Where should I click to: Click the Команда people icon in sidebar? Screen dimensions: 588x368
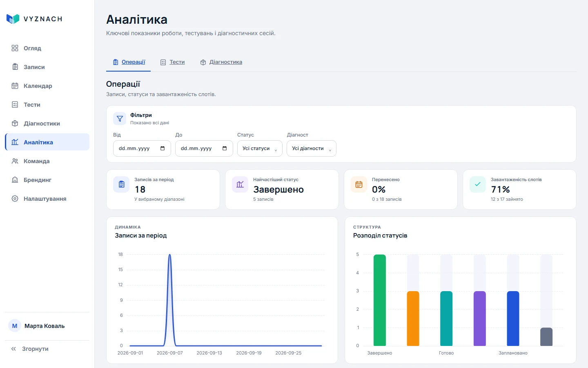[15, 161]
